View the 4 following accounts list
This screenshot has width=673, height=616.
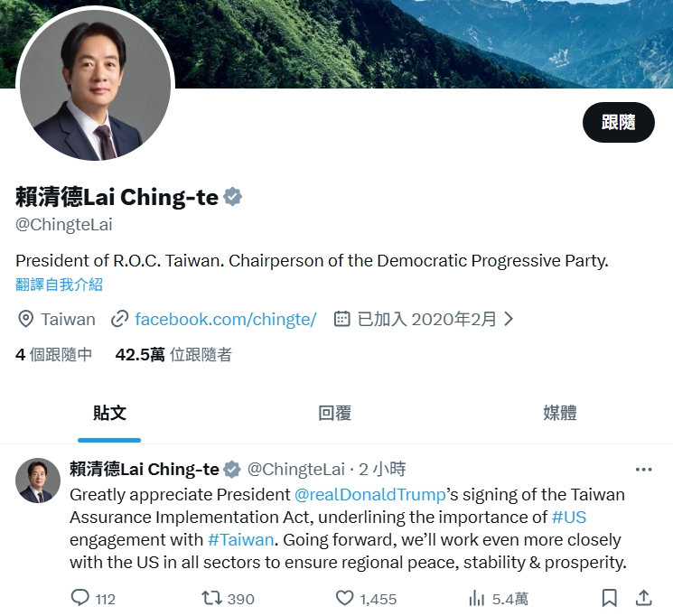tap(53, 355)
